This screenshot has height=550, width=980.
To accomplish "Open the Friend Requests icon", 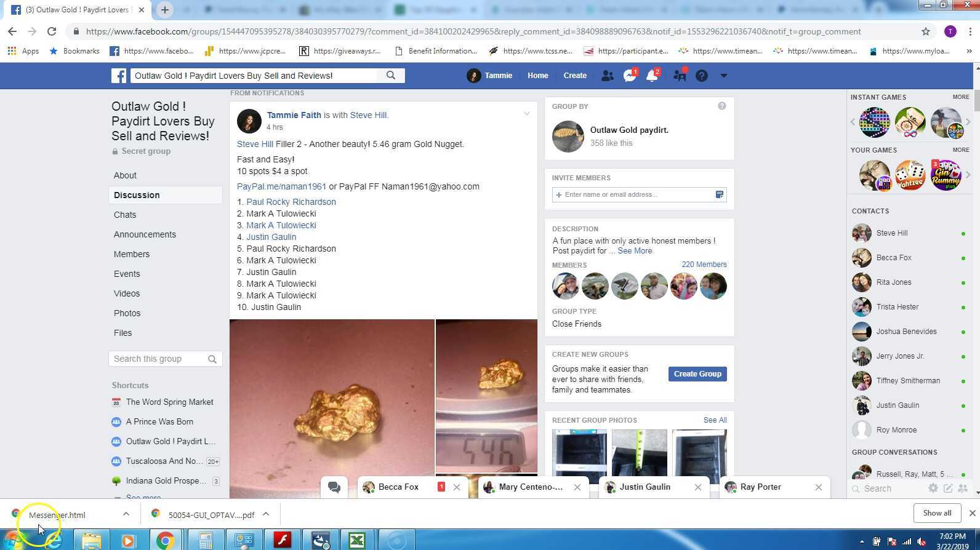I will [x=607, y=76].
